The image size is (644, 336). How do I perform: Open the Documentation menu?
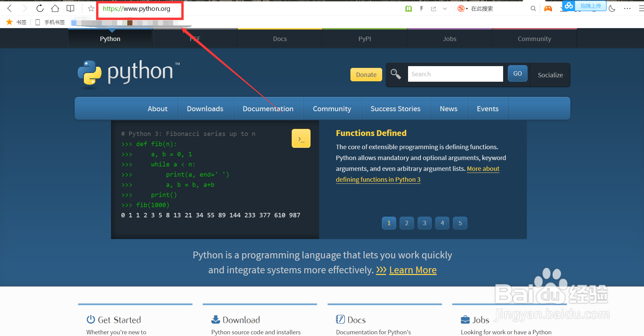click(x=268, y=108)
